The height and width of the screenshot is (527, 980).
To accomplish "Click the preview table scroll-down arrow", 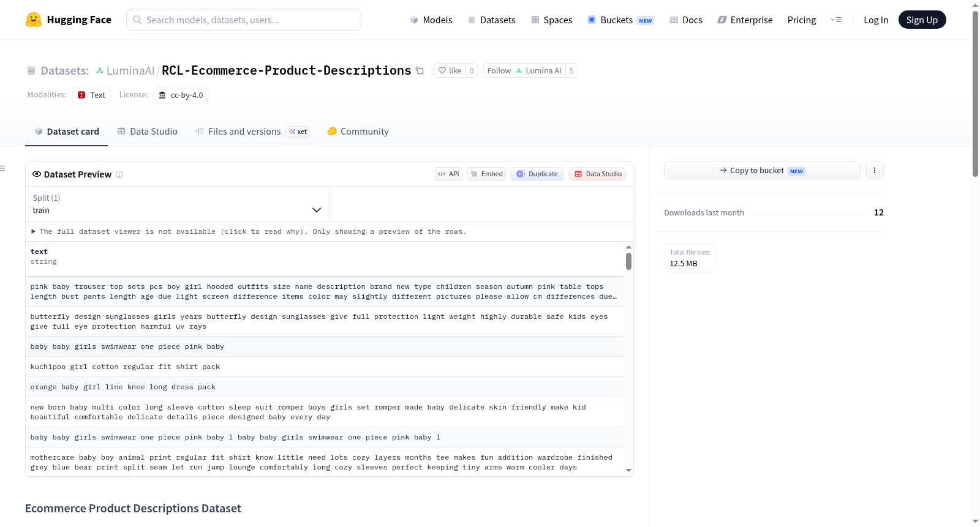I will click(628, 471).
